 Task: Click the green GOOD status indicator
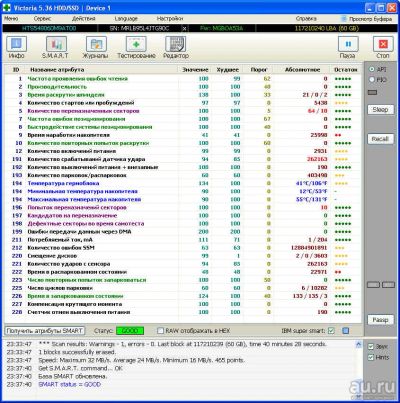tap(130, 331)
